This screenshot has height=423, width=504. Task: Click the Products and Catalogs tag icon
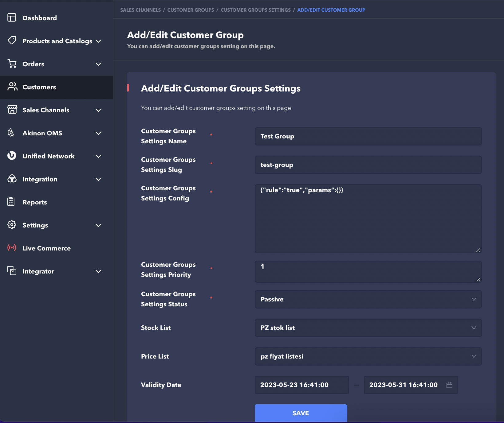pos(12,41)
